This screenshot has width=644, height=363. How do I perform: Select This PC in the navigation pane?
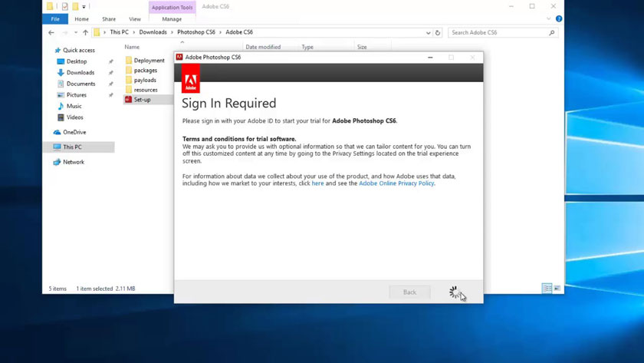click(72, 147)
